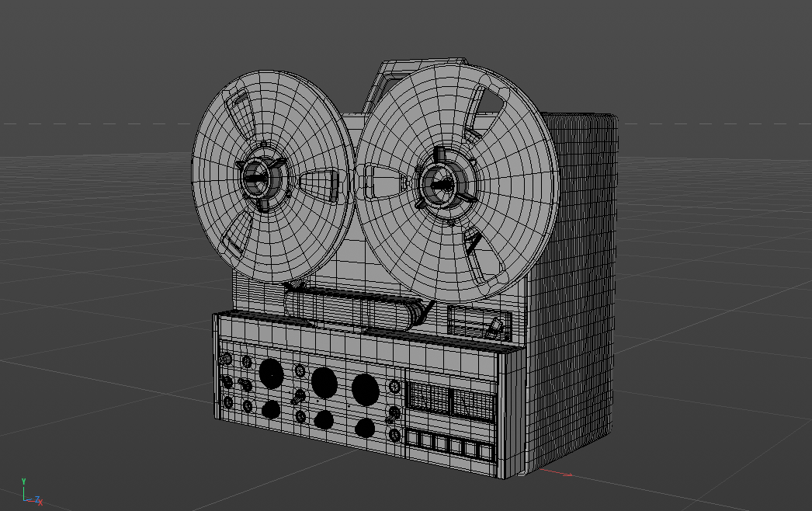
Task: Select the right tape reel in viewport
Action: click(x=458, y=182)
